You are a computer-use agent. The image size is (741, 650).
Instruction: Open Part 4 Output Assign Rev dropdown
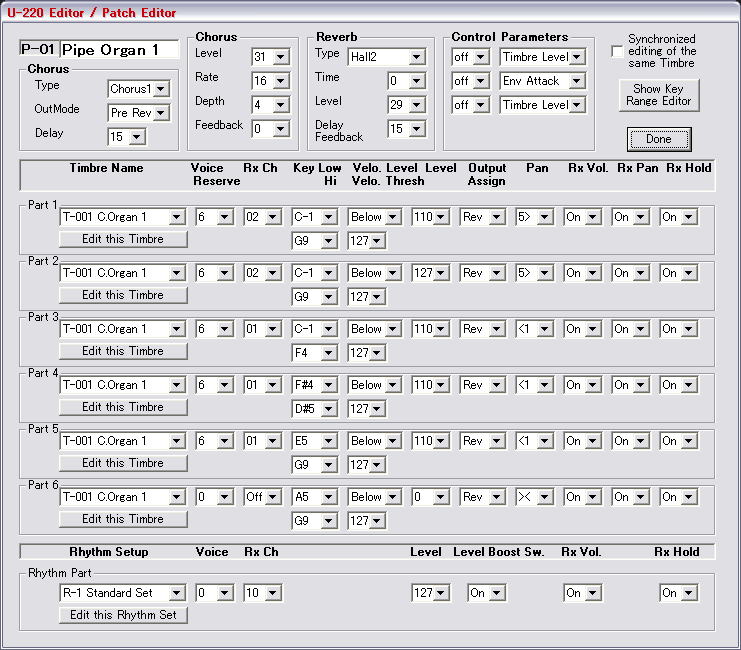483,385
